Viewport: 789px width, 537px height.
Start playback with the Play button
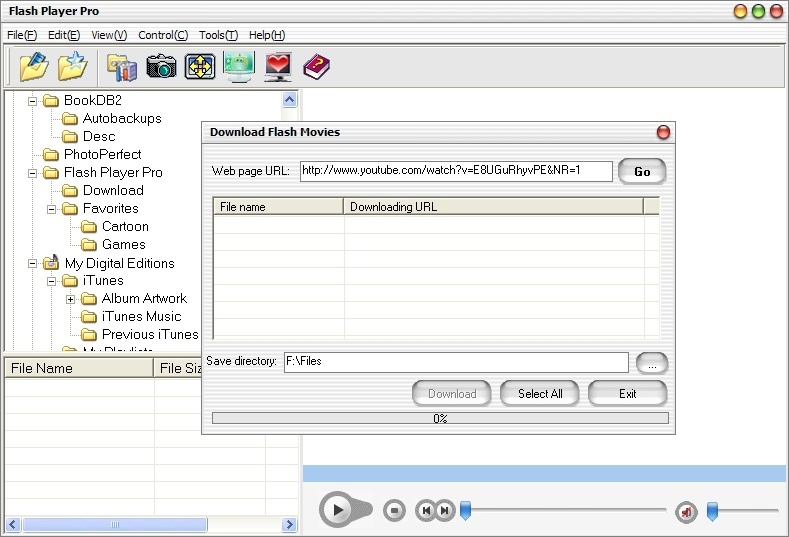[x=338, y=510]
